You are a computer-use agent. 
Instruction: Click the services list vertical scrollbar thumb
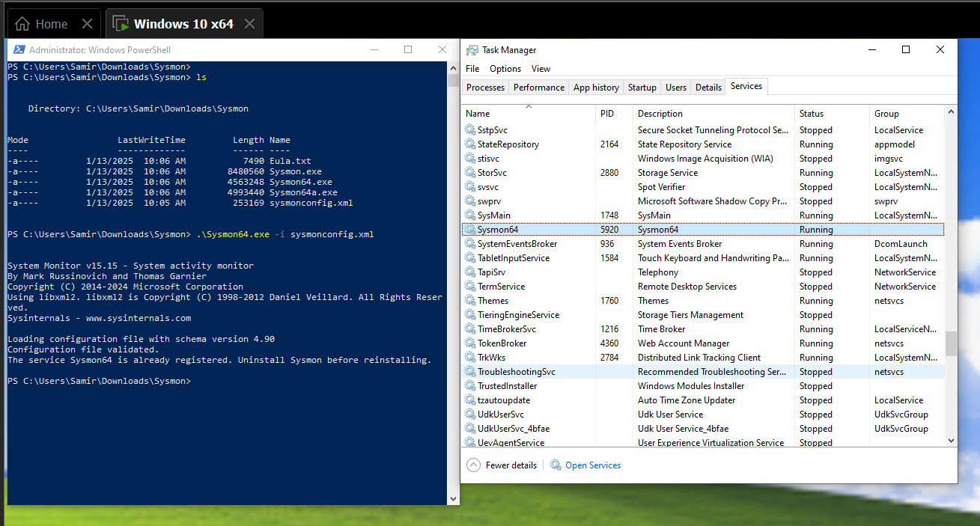coord(951,343)
